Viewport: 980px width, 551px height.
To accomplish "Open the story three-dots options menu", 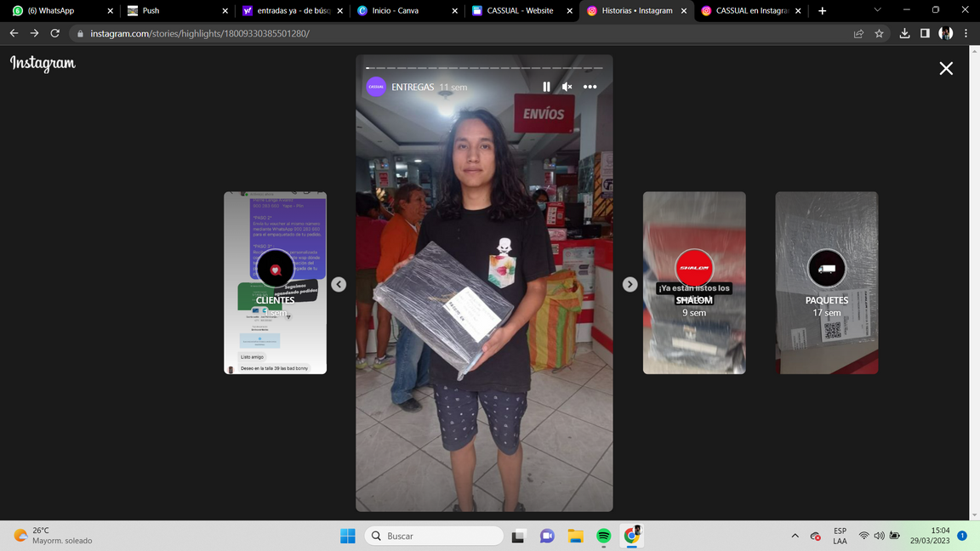I will (x=590, y=87).
